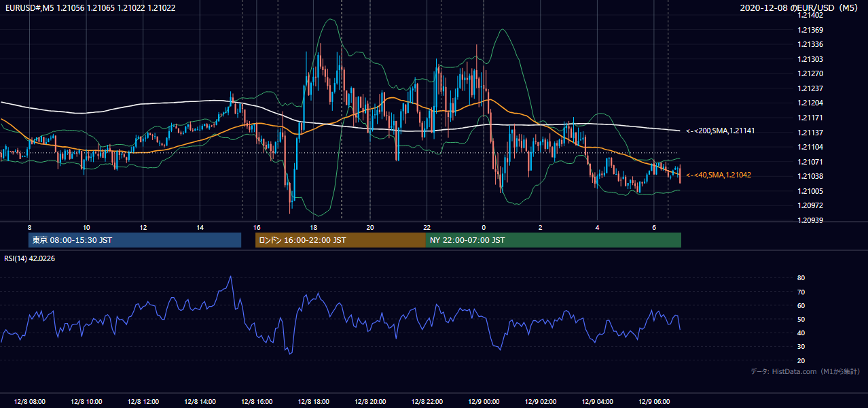Click the 12/8 14:00 date axis label
The height and width of the screenshot is (408, 868).
click(200, 401)
